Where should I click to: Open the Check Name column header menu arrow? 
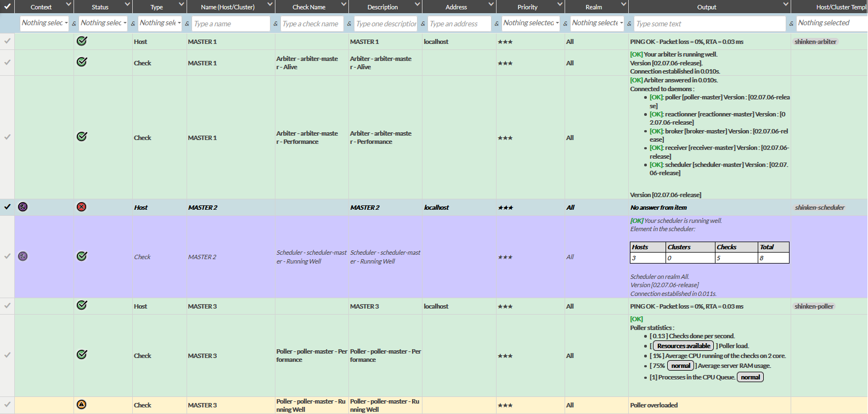click(x=343, y=5)
